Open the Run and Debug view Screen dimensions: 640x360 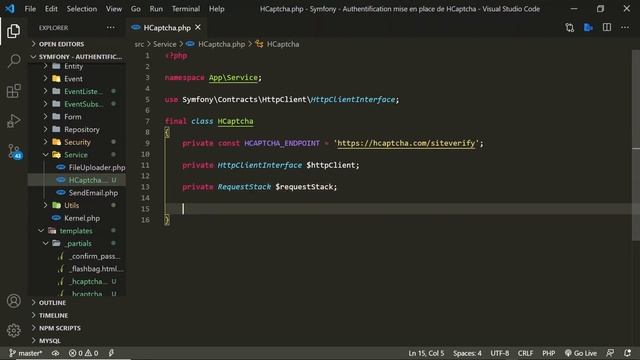(x=13, y=121)
